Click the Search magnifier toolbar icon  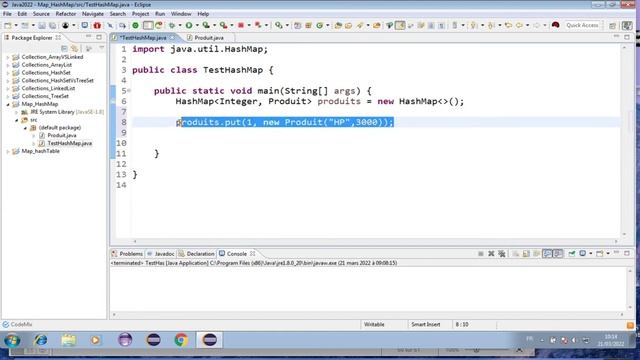(278, 25)
